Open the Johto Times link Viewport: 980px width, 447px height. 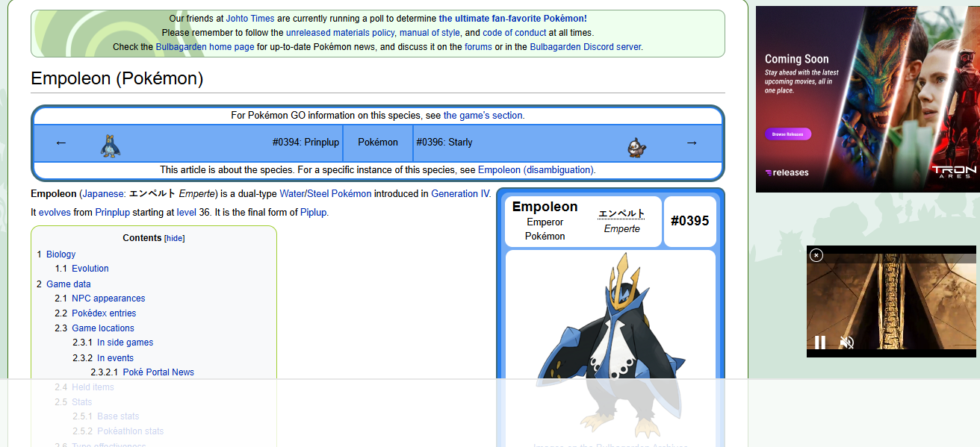point(250,19)
